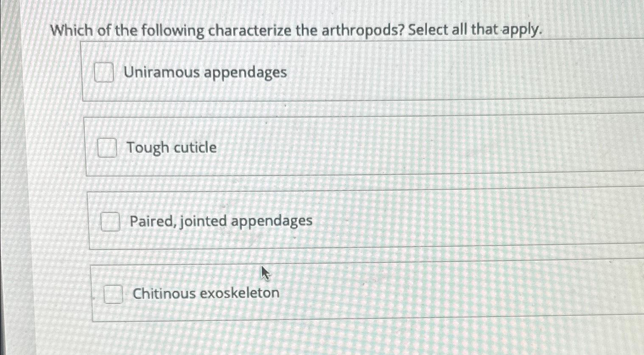644x355 pixels.
Task: Click inside the Tough cuticle answer row
Action: coord(297,147)
